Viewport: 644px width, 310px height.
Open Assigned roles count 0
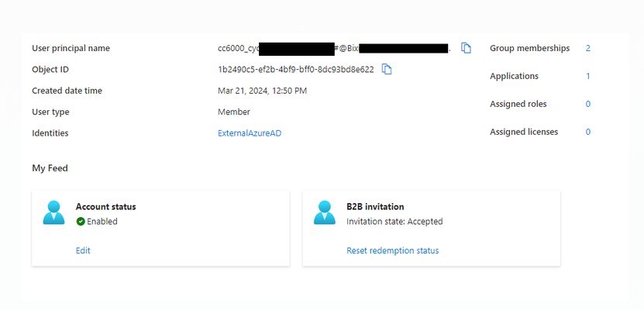[x=587, y=105]
